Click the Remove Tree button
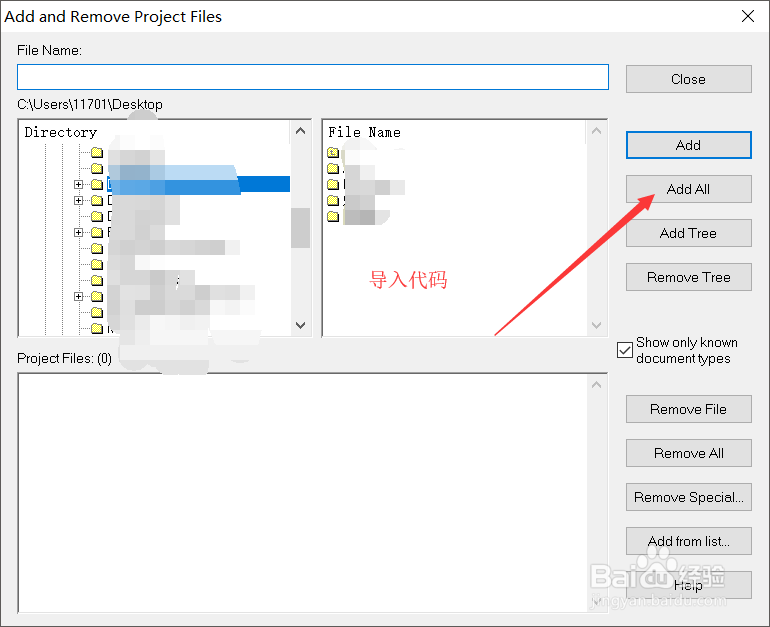Viewport: 770px width, 627px height. (688, 277)
